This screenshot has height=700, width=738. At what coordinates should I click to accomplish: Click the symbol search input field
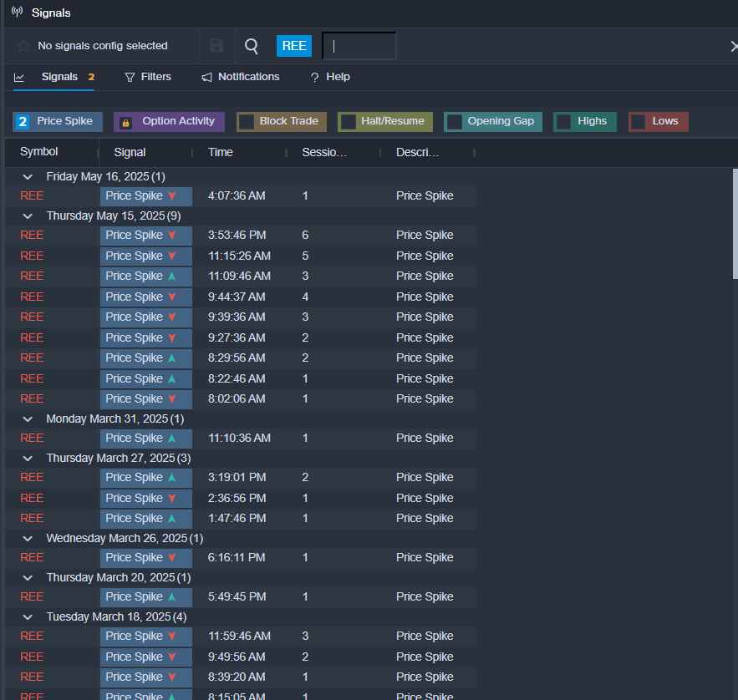359,46
